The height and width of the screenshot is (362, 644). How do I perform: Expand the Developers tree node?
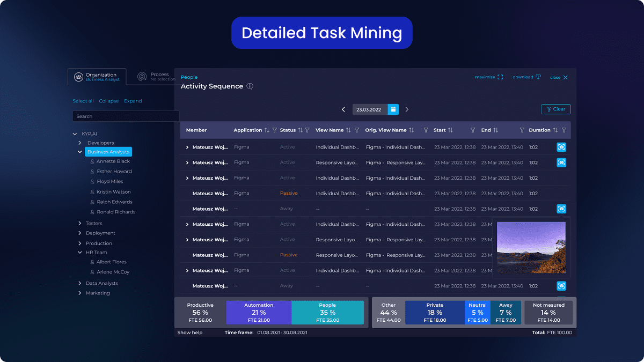pos(79,143)
